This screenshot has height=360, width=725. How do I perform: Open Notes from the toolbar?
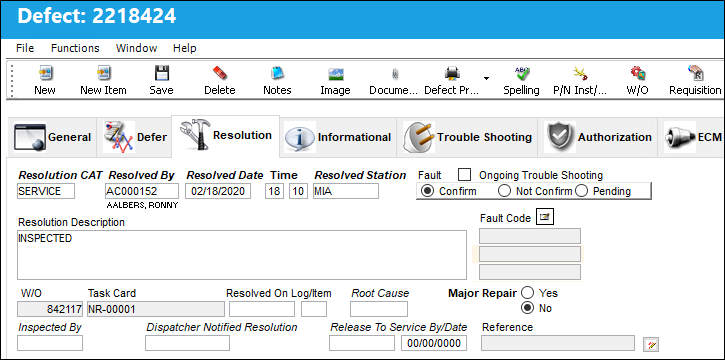pyautogui.click(x=277, y=73)
